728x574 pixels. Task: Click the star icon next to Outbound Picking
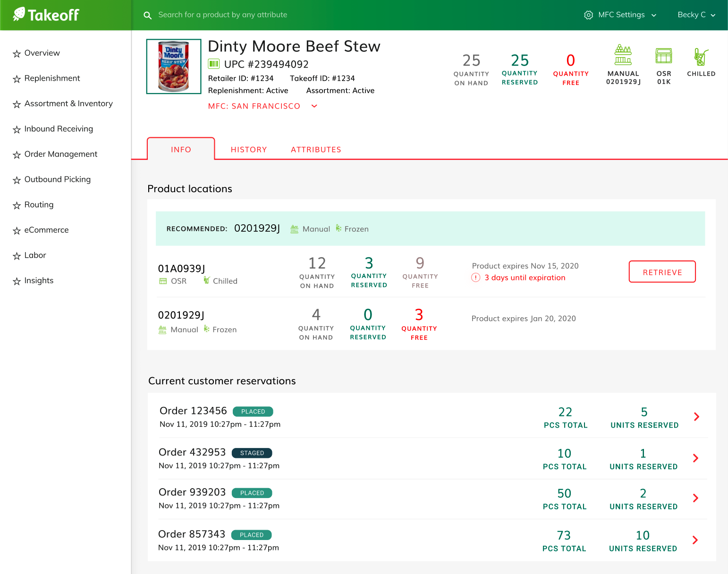17,180
